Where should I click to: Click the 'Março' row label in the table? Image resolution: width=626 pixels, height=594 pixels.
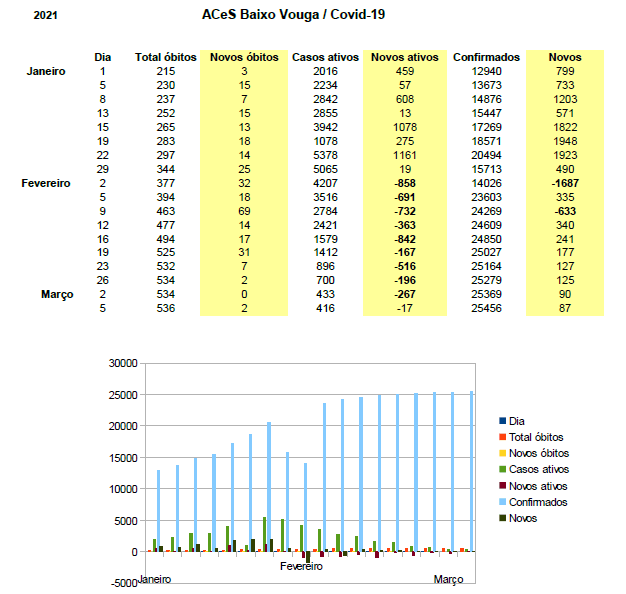(x=57, y=295)
